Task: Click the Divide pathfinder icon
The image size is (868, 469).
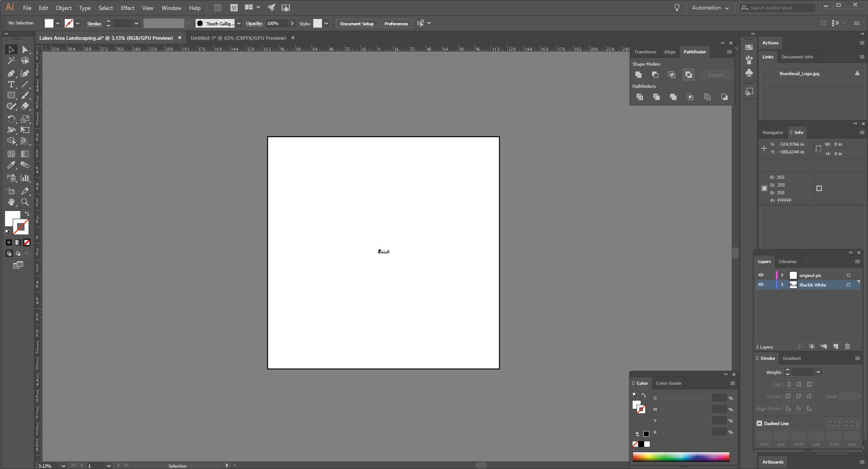Action: 640,97
